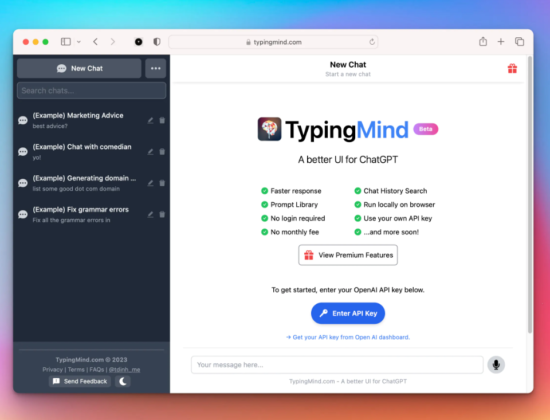Go forward with the Safari forward arrow
The width and height of the screenshot is (550, 420).
(x=113, y=42)
